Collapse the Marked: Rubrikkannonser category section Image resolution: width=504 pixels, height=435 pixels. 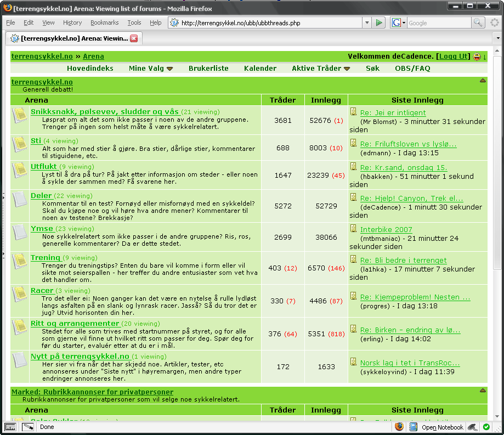click(483, 391)
